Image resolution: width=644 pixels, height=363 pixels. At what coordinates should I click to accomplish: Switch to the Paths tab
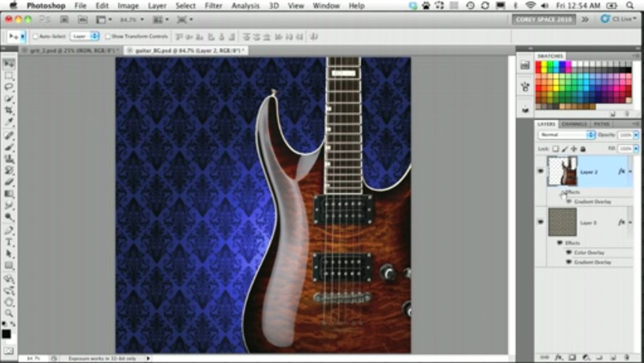click(x=601, y=124)
